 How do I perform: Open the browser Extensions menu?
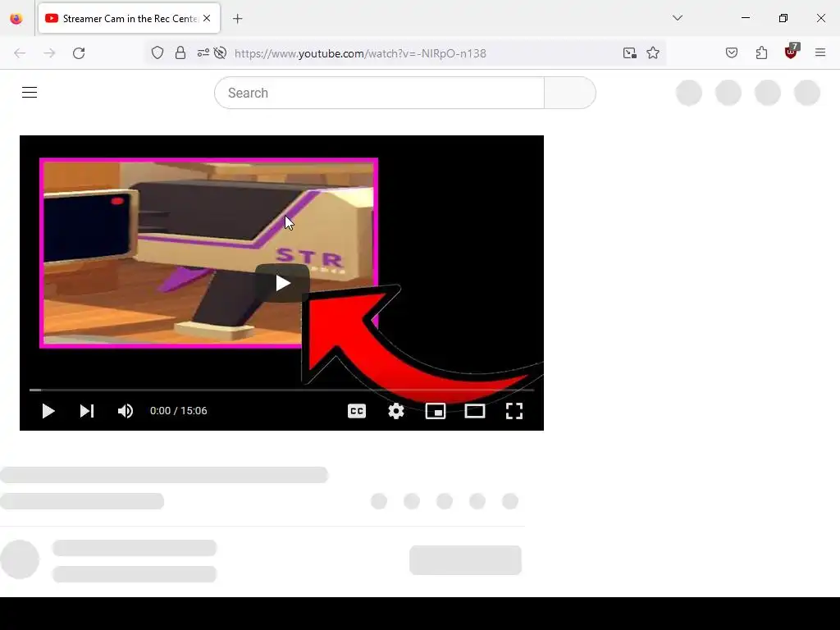tap(761, 53)
